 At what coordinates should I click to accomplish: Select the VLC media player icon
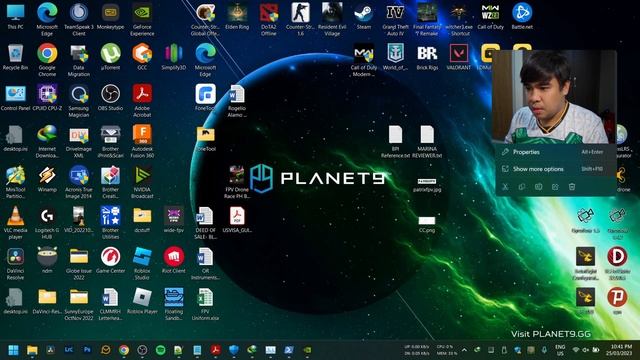pos(16,222)
